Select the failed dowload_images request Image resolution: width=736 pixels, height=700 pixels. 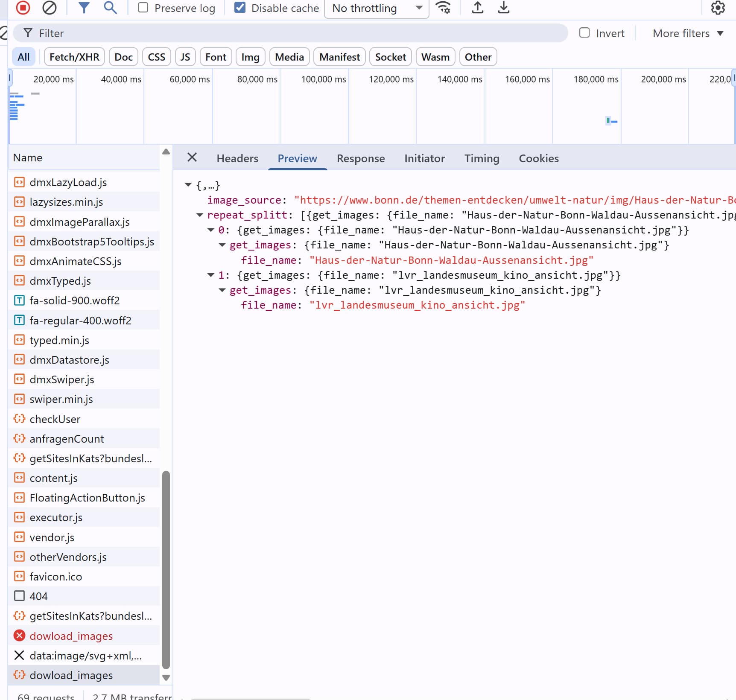pyautogui.click(x=71, y=636)
